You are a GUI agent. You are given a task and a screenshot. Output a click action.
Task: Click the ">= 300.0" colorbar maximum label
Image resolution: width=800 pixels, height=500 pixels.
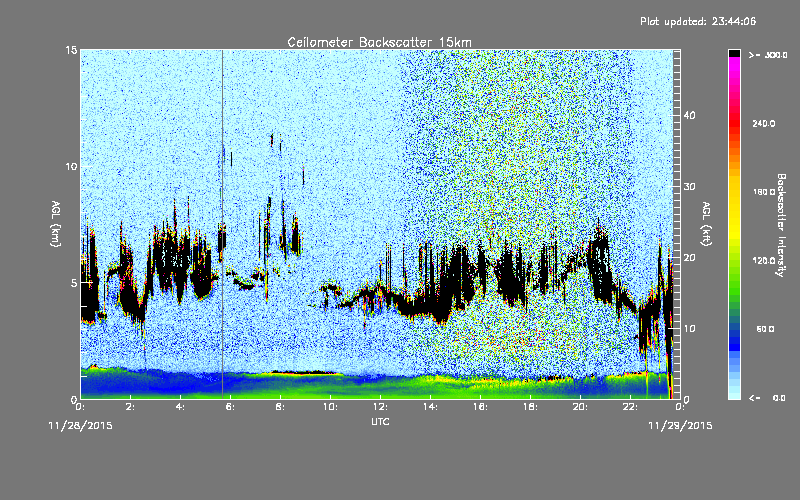[768, 55]
